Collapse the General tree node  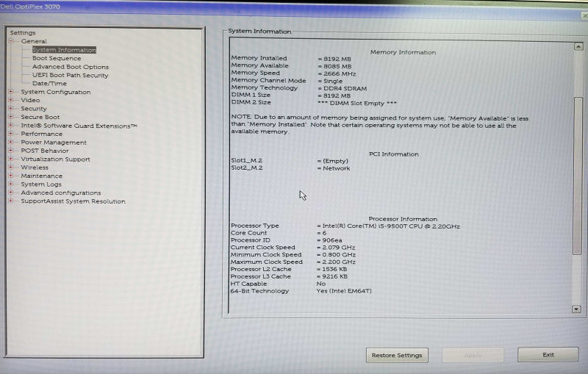click(11, 41)
